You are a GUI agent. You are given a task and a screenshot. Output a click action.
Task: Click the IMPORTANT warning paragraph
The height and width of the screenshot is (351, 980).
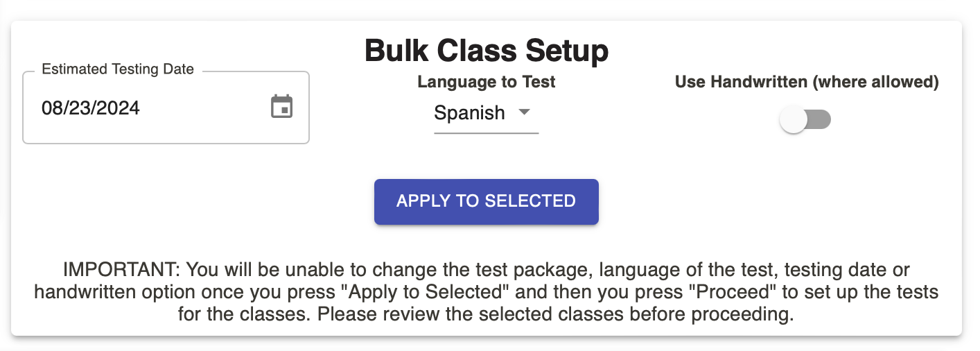(487, 292)
